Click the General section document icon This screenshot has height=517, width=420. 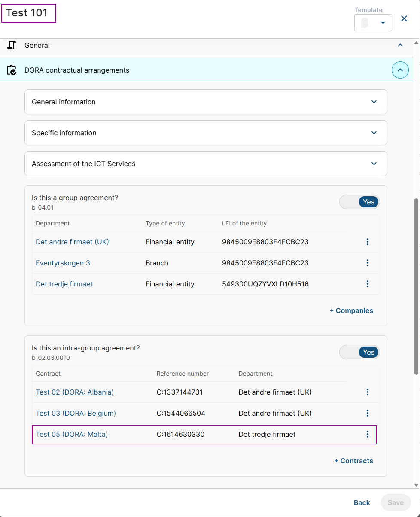click(12, 45)
